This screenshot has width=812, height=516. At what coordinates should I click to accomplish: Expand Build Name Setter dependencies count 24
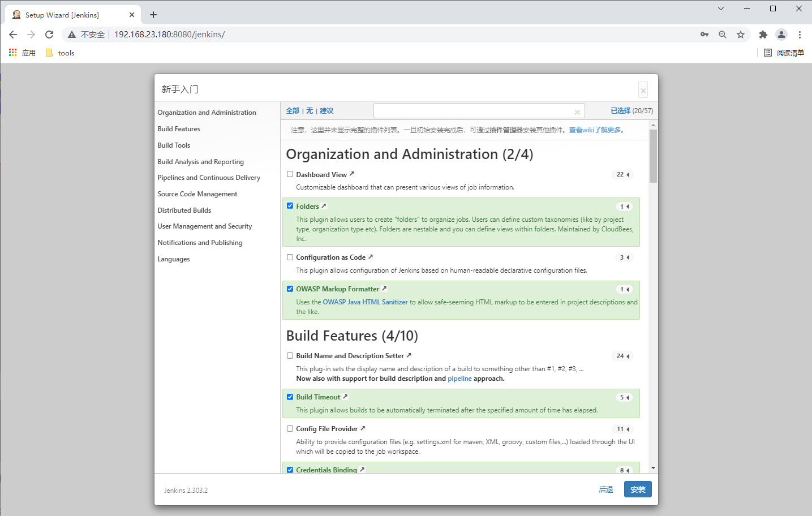[x=622, y=356]
